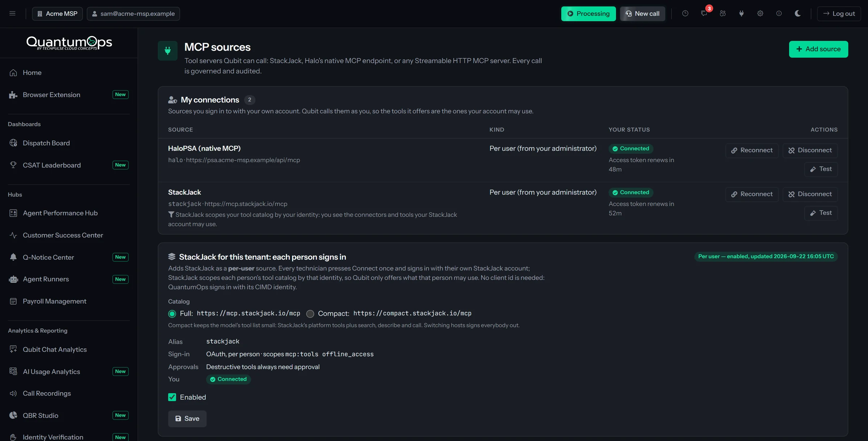This screenshot has width=868, height=441.
Task: Open the Acme MSP tenant selector
Action: coord(58,13)
